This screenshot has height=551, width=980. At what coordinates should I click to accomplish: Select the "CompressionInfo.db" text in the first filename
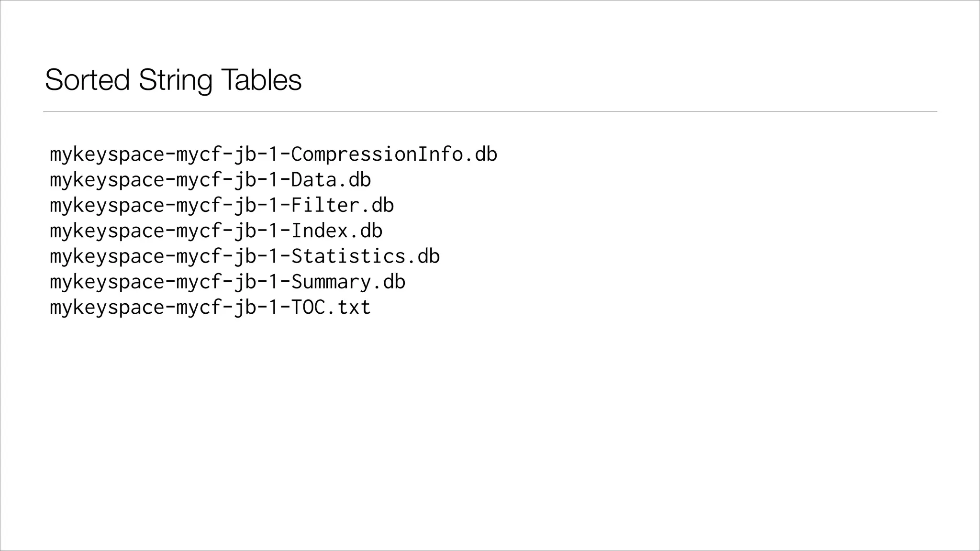point(394,154)
